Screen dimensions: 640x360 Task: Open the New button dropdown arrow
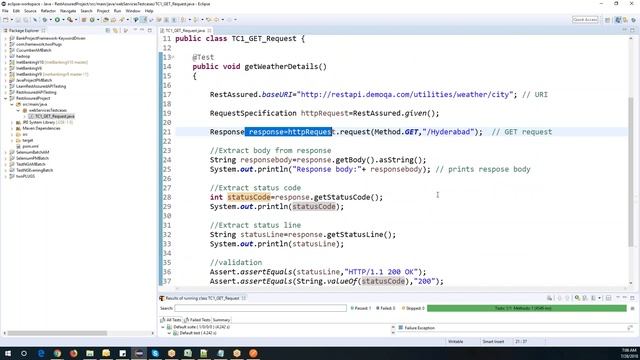(11, 20)
